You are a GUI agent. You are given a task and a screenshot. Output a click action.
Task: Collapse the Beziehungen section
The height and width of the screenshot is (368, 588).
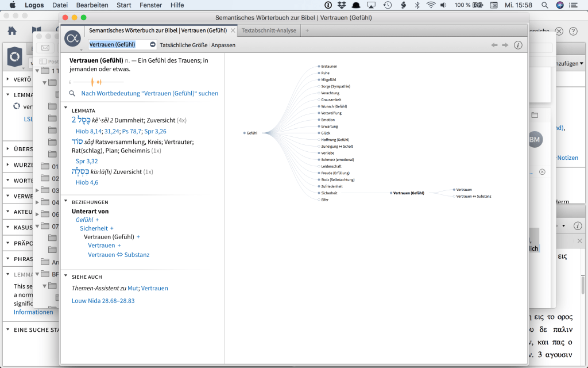pyautogui.click(x=65, y=202)
